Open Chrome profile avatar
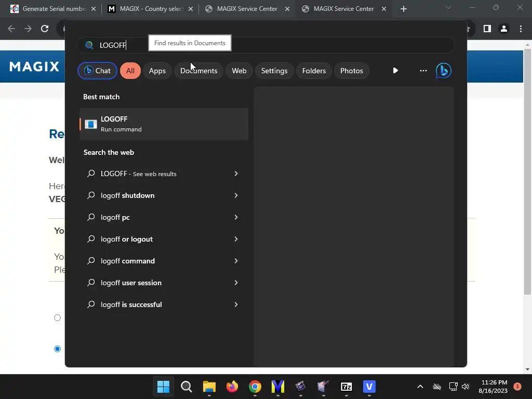Screen dimensions: 532x399 (x=504, y=29)
